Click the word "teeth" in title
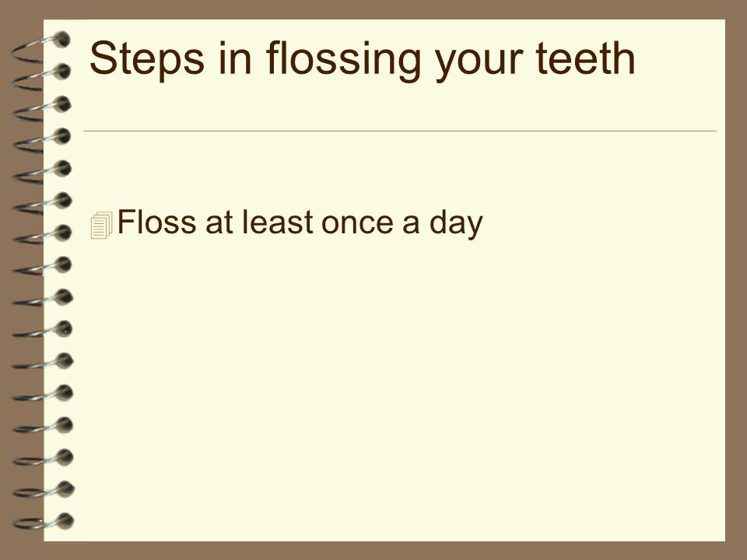Viewport: 747px width, 560px height. coord(585,58)
